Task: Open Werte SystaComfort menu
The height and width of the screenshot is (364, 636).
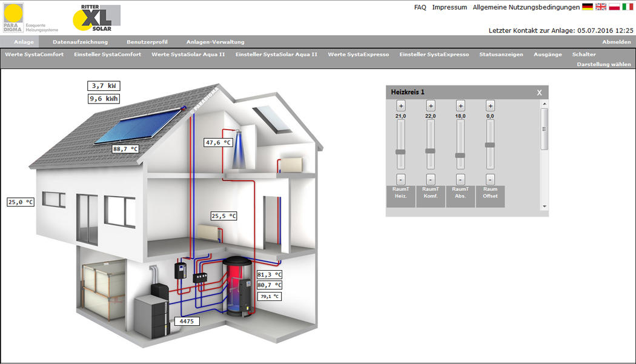Action: [35, 55]
